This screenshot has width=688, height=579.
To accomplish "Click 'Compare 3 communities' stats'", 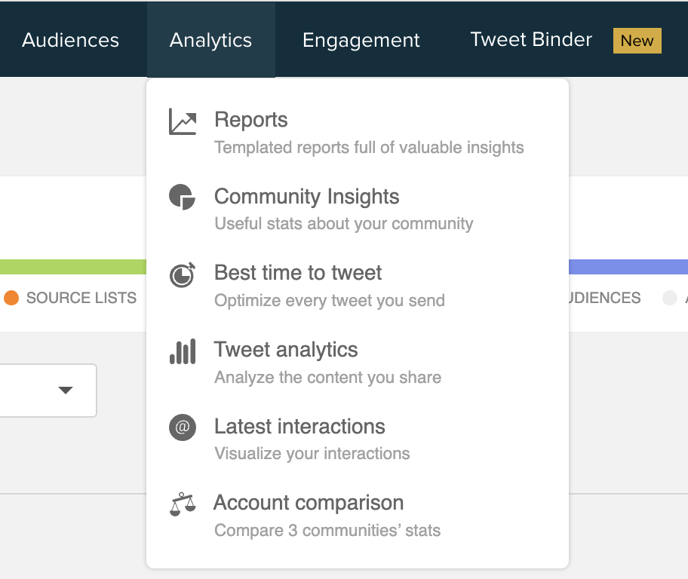I will point(327,530).
